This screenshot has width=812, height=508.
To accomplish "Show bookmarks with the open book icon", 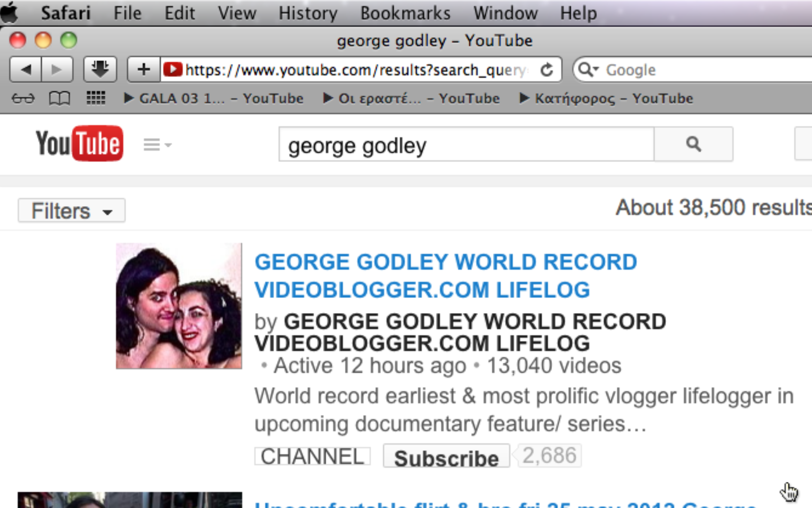I will click(x=59, y=99).
